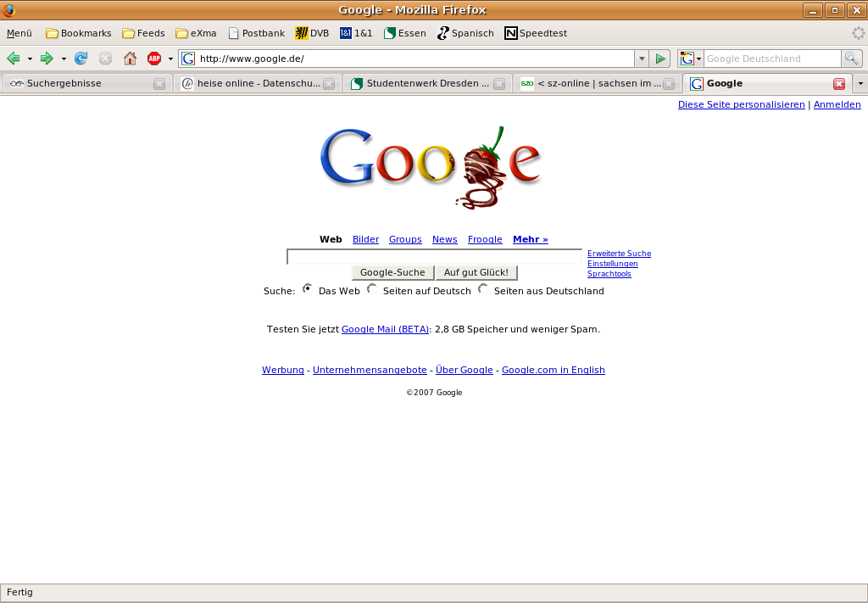Click the Google search engine icon in search box

687,59
